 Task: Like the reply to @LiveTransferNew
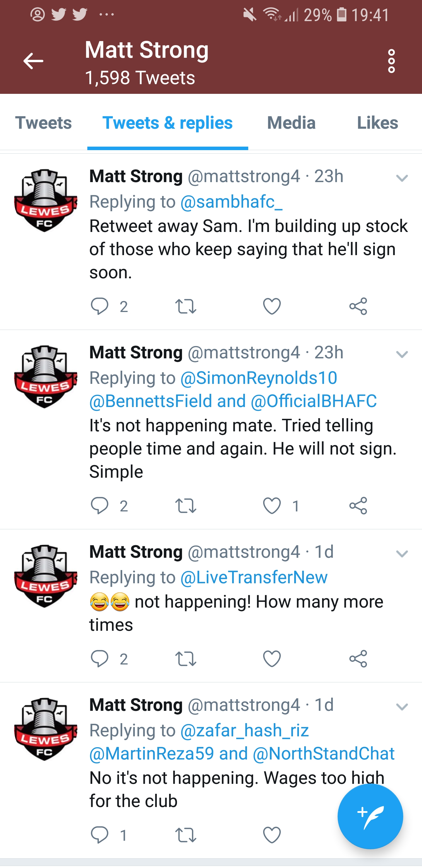(272, 659)
